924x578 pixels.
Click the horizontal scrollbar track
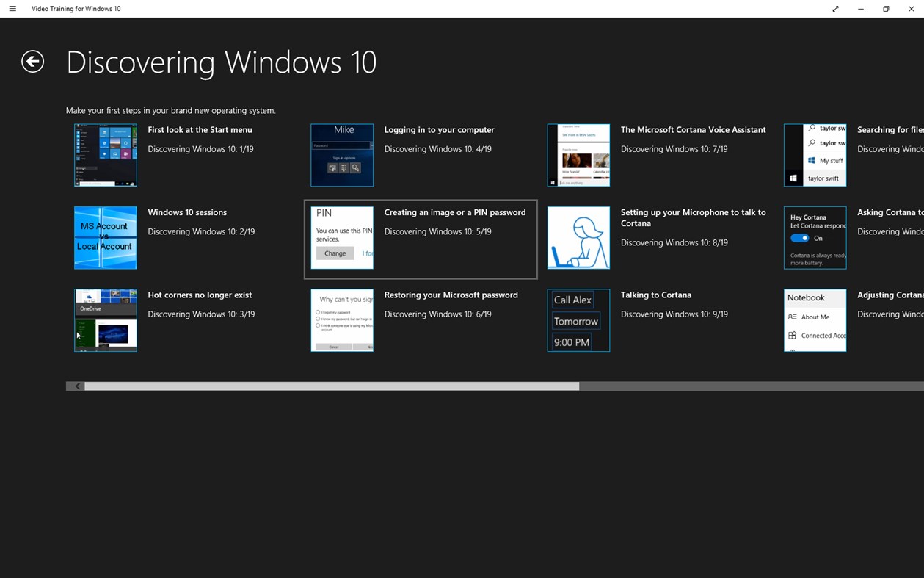click(330, 386)
